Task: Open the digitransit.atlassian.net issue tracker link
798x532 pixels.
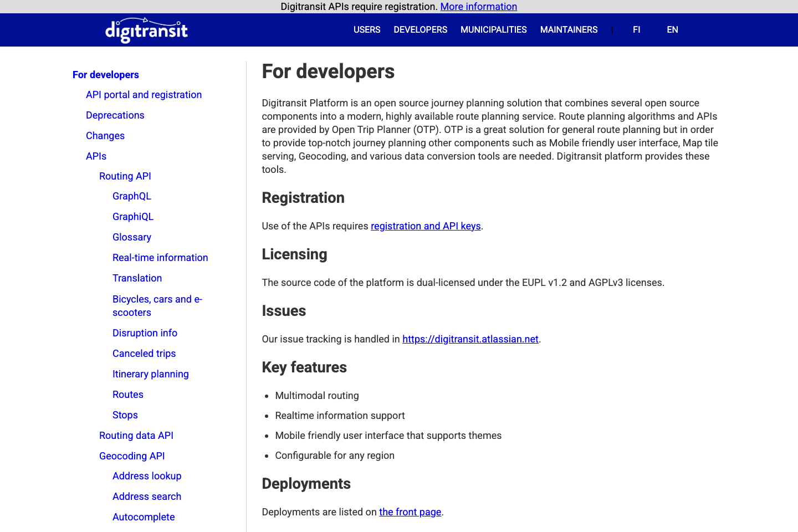Action: [470, 339]
